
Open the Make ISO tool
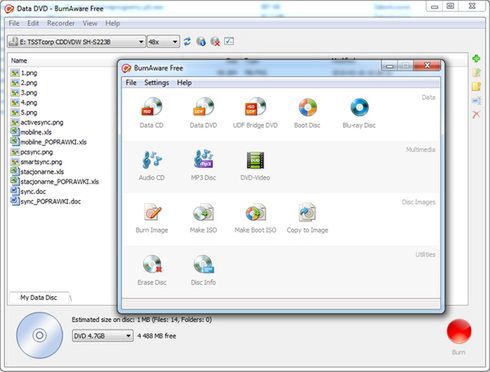[x=203, y=218]
